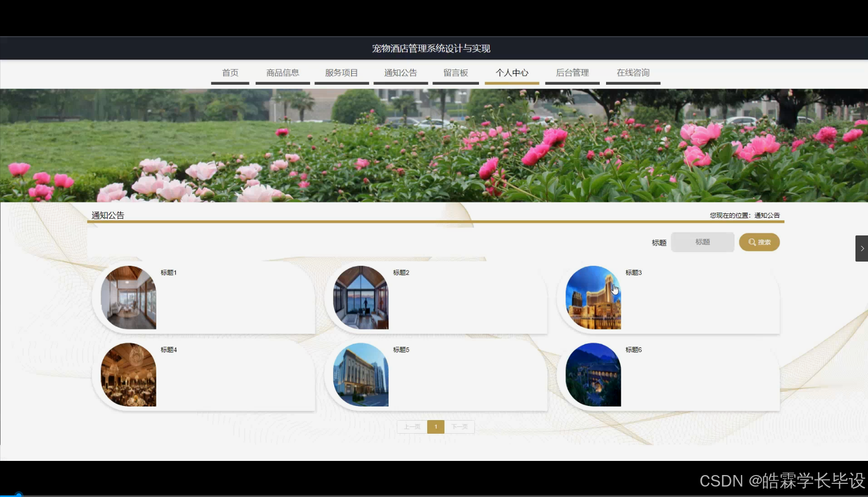Go to the 商品信息 tab
This screenshot has width=868, height=497.
click(x=283, y=73)
